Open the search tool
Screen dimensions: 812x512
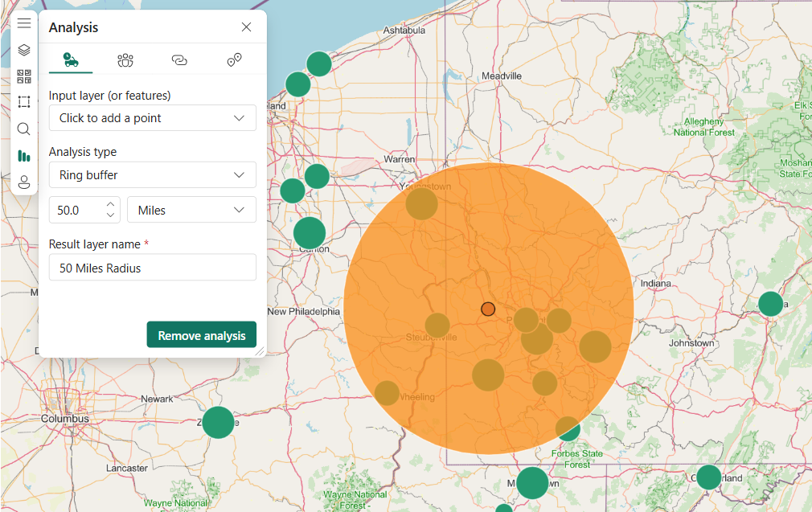pos(23,129)
